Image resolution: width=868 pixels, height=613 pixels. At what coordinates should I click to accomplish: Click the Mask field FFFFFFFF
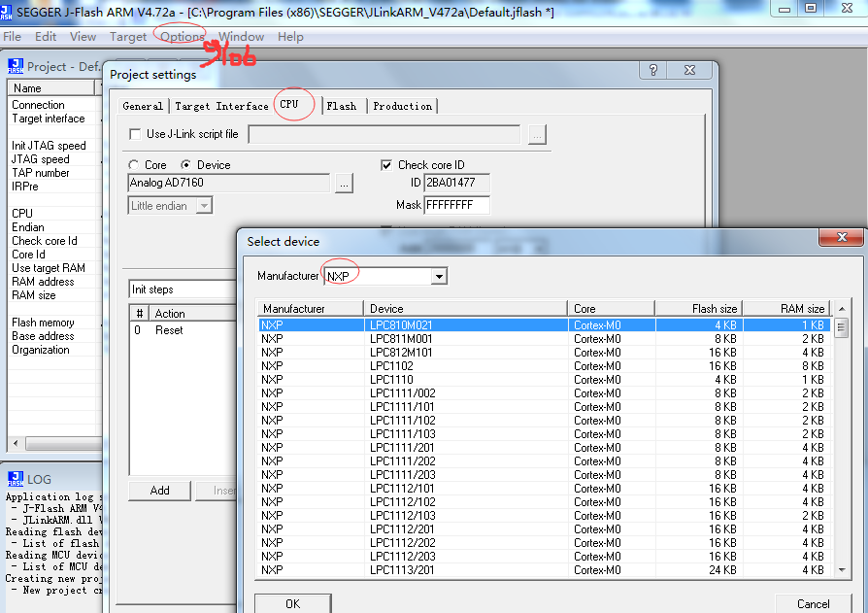[456, 205]
